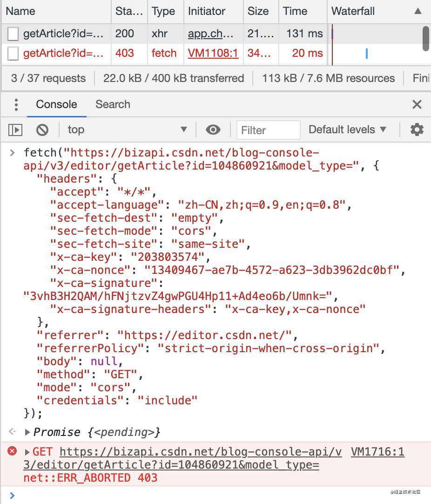Click 'net::ERR_ABORTED 403' error text

coord(90,478)
